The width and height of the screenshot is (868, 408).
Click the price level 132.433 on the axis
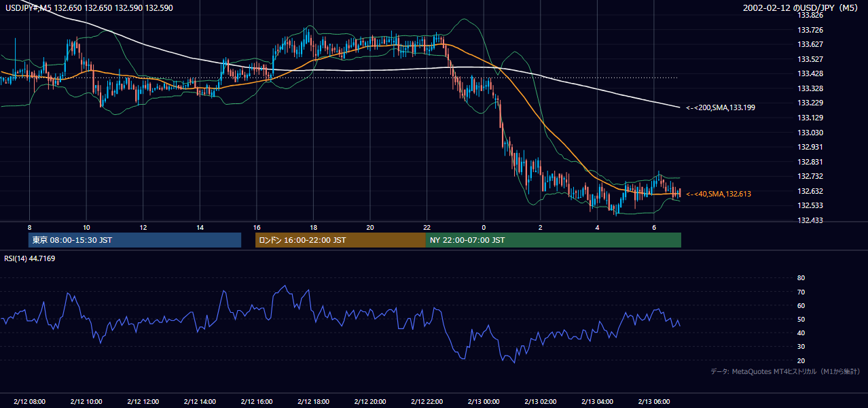[x=810, y=220]
